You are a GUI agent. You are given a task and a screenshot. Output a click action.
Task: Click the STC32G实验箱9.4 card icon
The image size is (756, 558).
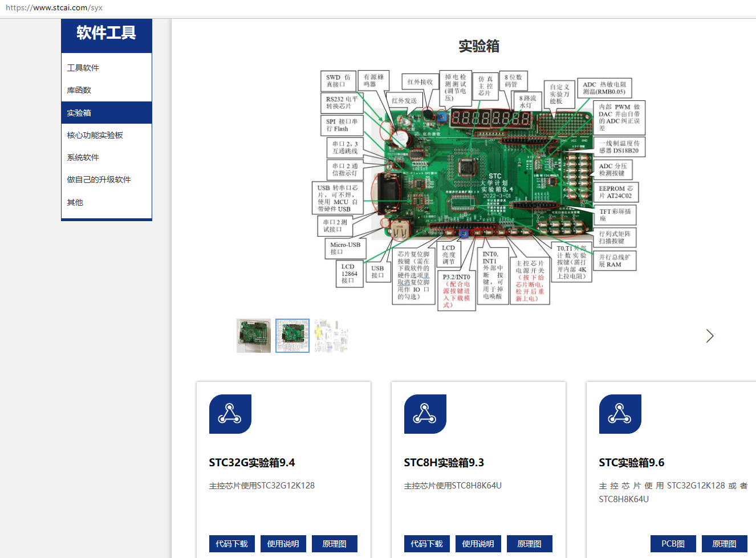[230, 414]
